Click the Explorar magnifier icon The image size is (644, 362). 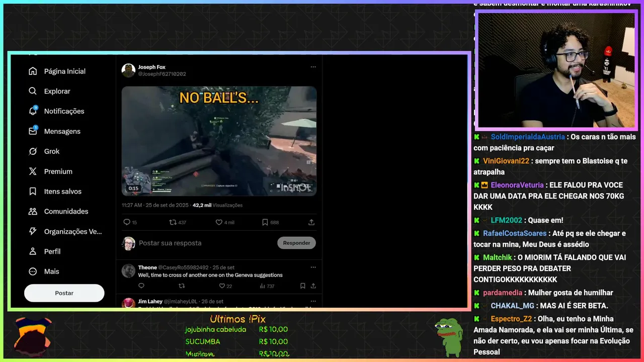(33, 91)
